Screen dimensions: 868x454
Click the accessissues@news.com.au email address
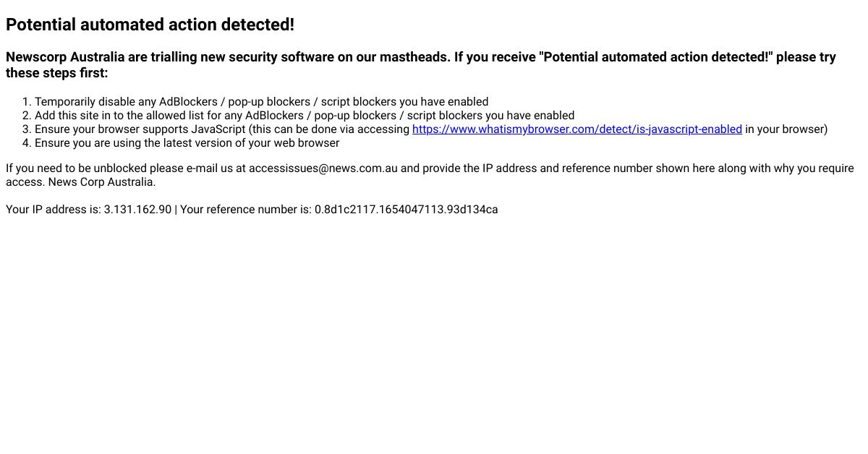click(323, 168)
